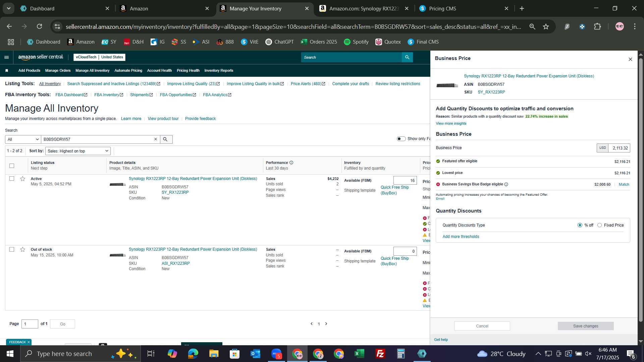Open Business Savings Blue Badge info icon
Image resolution: width=644 pixels, height=362 pixels.
506,185
